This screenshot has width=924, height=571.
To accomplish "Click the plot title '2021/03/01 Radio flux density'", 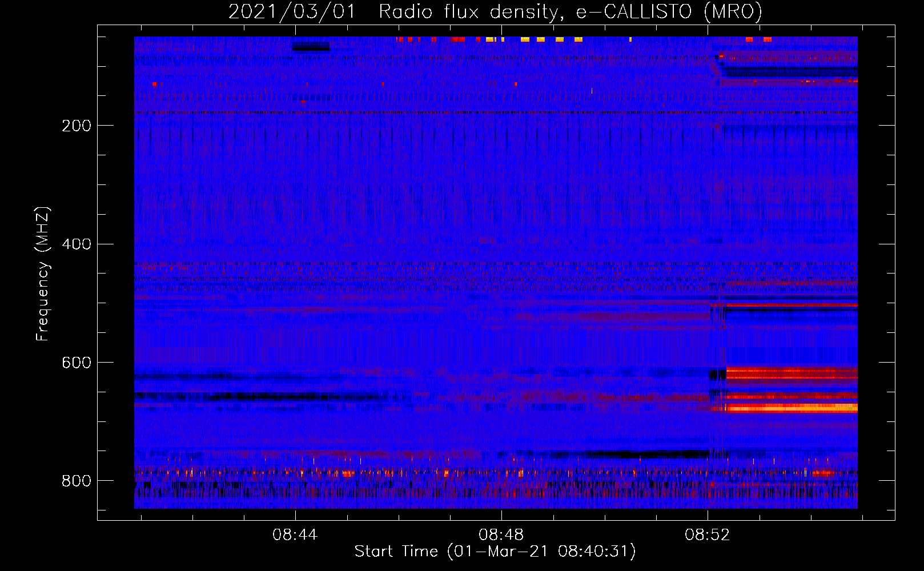I will pos(395,13).
